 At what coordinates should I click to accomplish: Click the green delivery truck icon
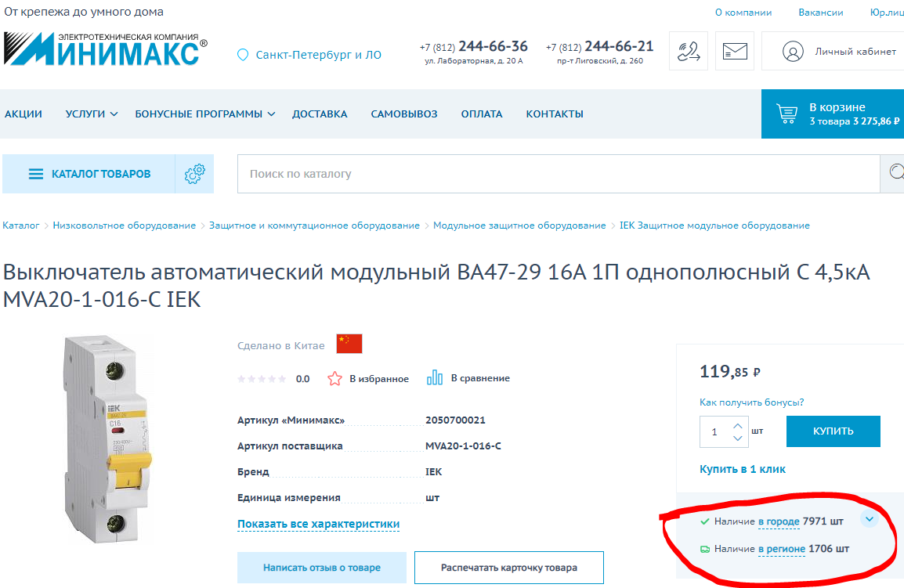point(704,550)
